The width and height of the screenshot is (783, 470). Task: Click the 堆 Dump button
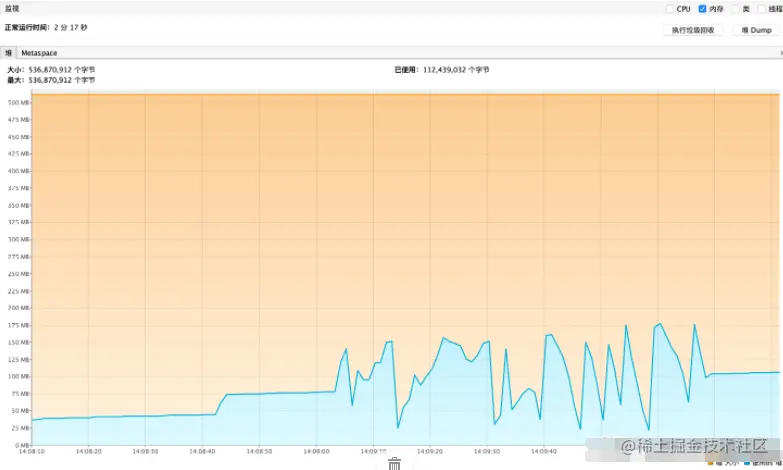(x=756, y=30)
